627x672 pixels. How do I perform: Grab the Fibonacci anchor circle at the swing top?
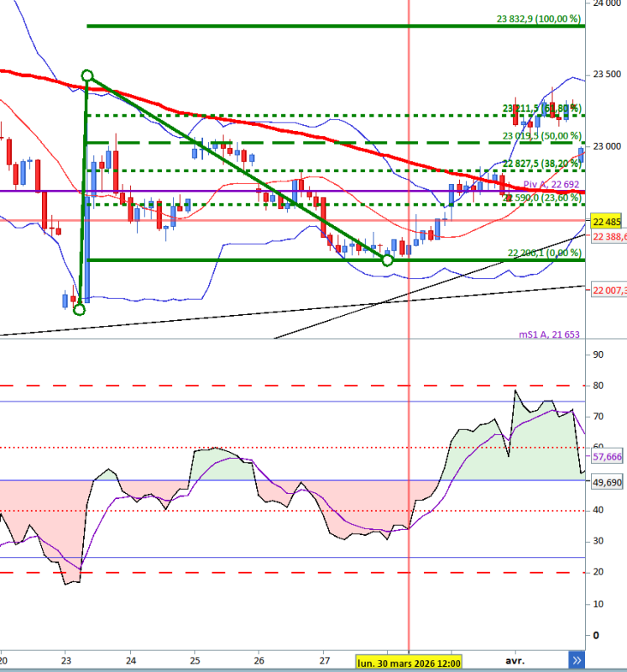click(x=87, y=76)
